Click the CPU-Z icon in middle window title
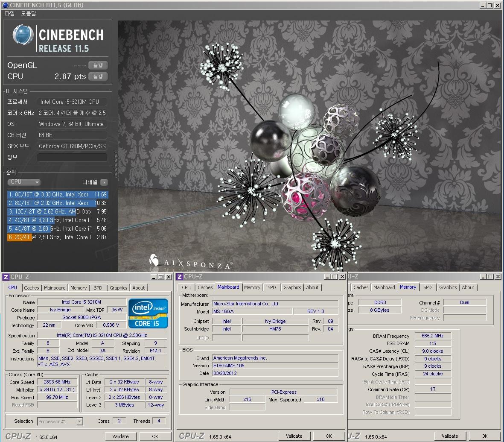Viewport: 504px width, 442px height. pyautogui.click(x=180, y=276)
